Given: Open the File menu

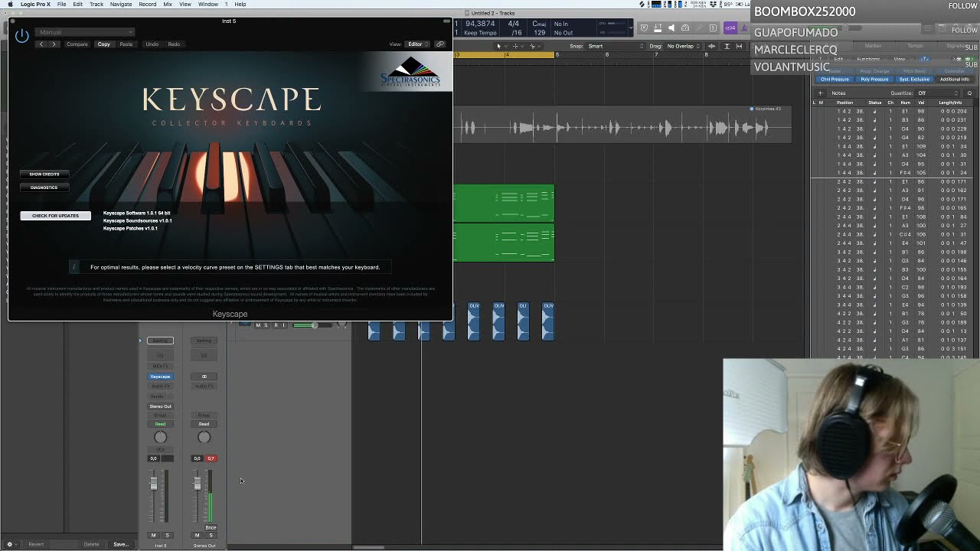Looking at the screenshot, I should (x=61, y=5).
